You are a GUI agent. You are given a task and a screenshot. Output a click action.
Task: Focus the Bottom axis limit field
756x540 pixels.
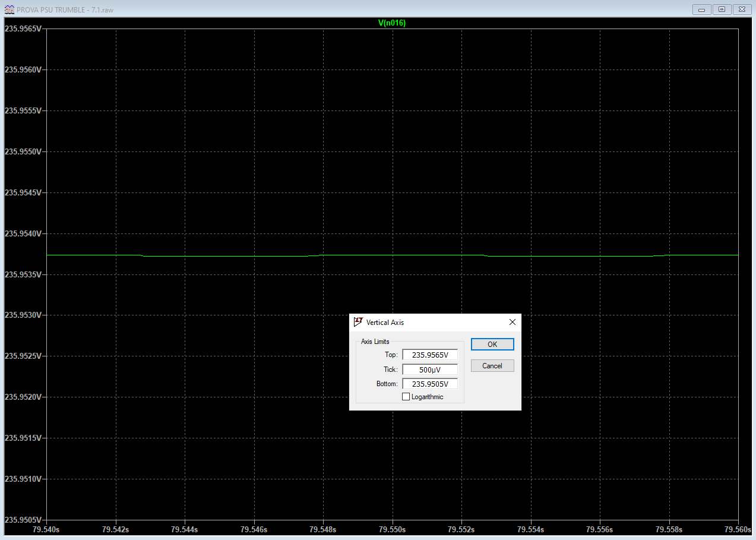click(x=430, y=384)
